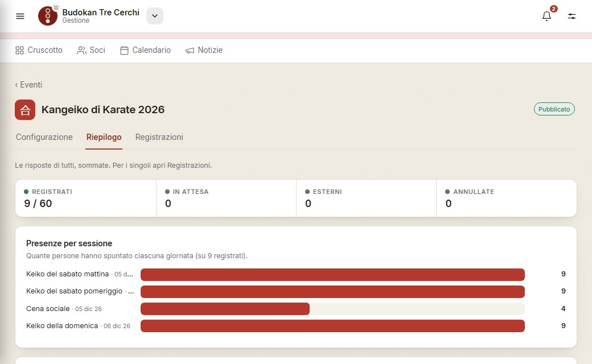Select the Riepilogo tab
592x364 pixels.
[104, 137]
